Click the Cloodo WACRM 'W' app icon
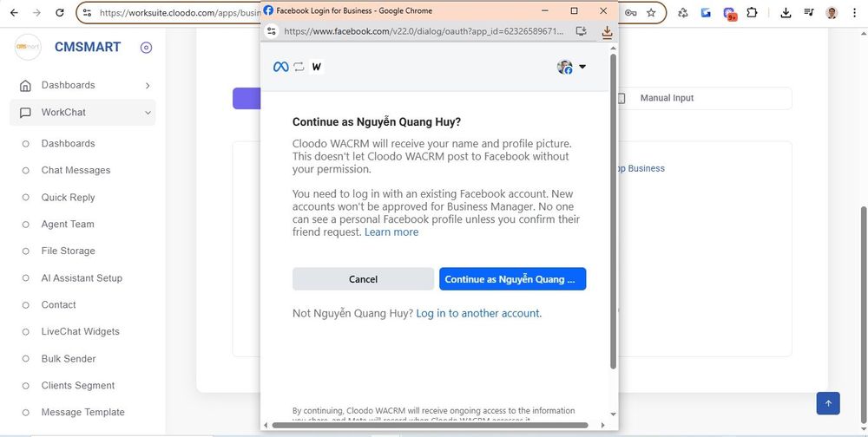The image size is (868, 437). 317,67
